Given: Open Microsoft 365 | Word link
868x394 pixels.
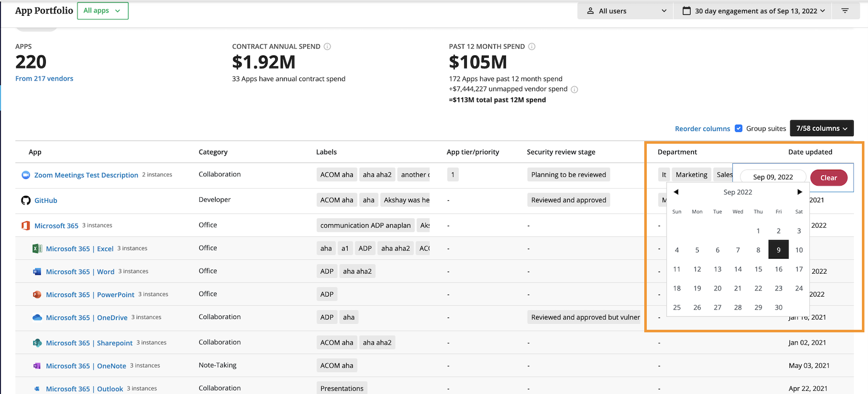Looking at the screenshot, I should pos(80,272).
